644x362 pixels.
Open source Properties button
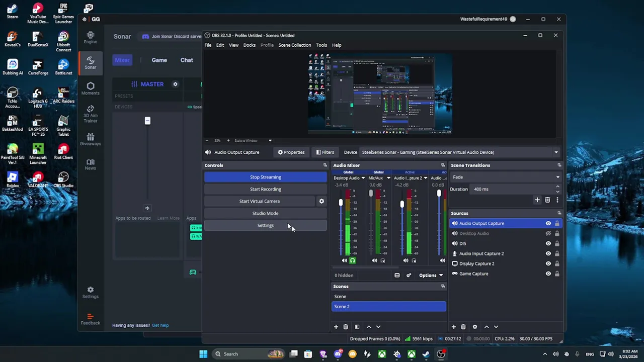[x=291, y=152]
